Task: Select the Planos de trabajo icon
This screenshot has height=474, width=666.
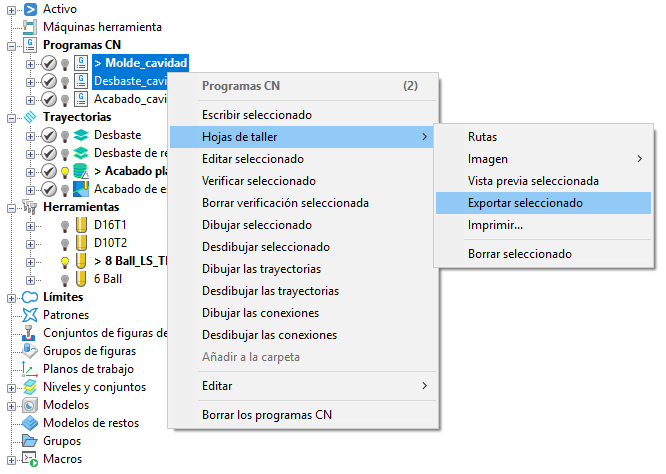Action: [29, 369]
